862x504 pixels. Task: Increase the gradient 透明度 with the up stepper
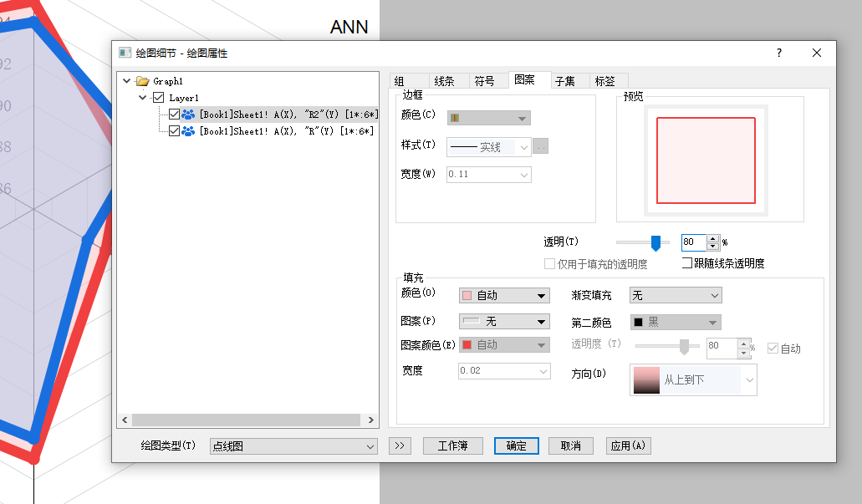pyautogui.click(x=744, y=344)
